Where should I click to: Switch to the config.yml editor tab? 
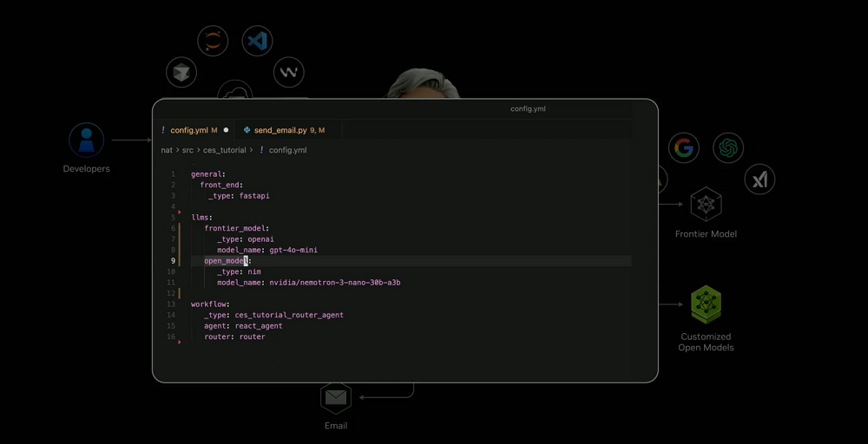(189, 130)
